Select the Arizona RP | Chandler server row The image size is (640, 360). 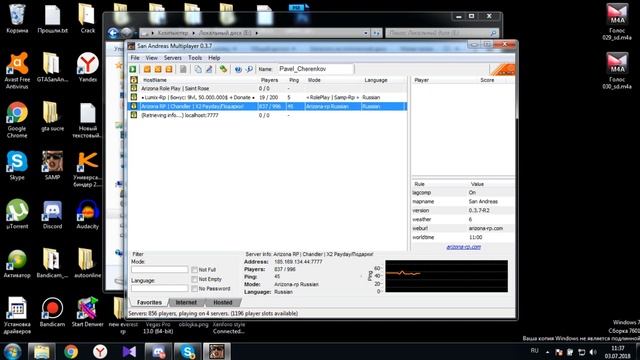(267, 106)
